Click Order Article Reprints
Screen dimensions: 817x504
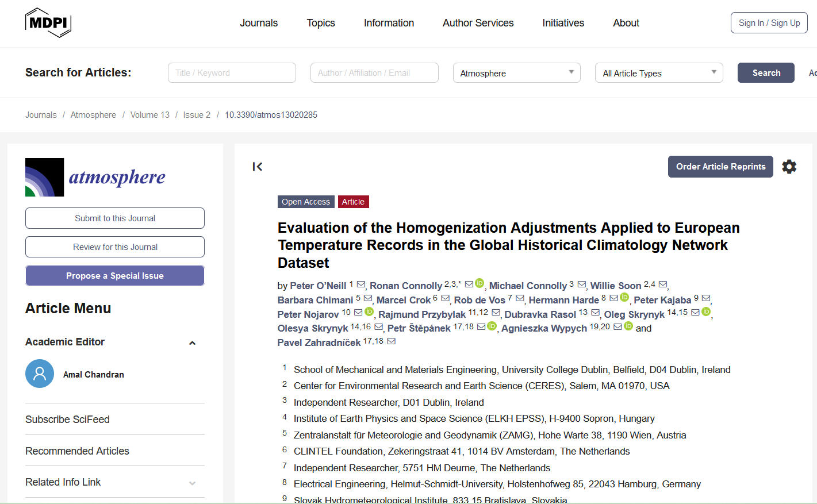tap(720, 167)
